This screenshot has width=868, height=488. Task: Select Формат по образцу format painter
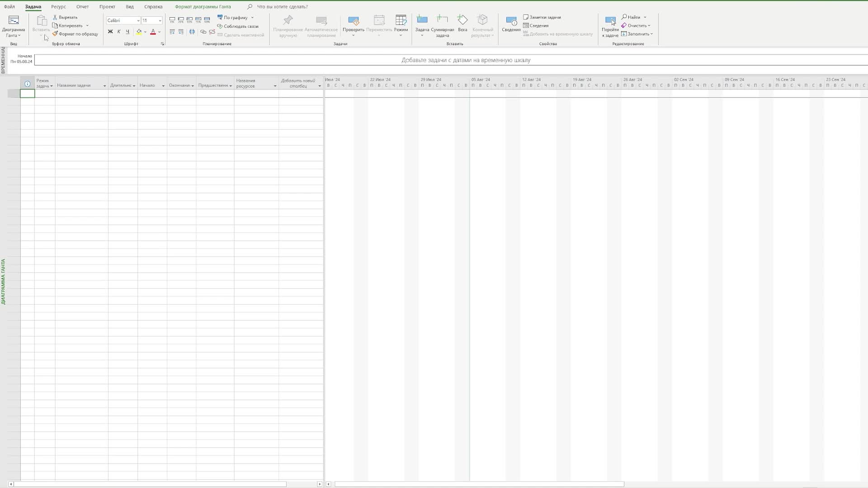click(x=75, y=34)
